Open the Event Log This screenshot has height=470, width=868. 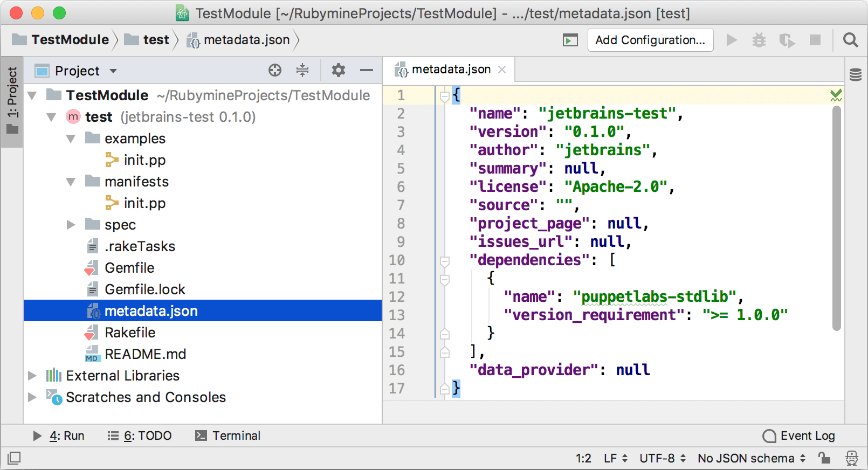[799, 436]
